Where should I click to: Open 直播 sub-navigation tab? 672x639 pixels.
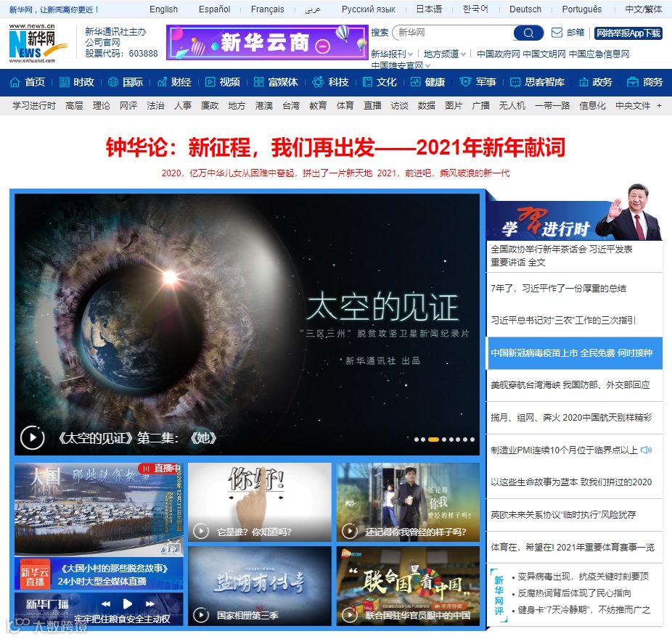tap(372, 106)
